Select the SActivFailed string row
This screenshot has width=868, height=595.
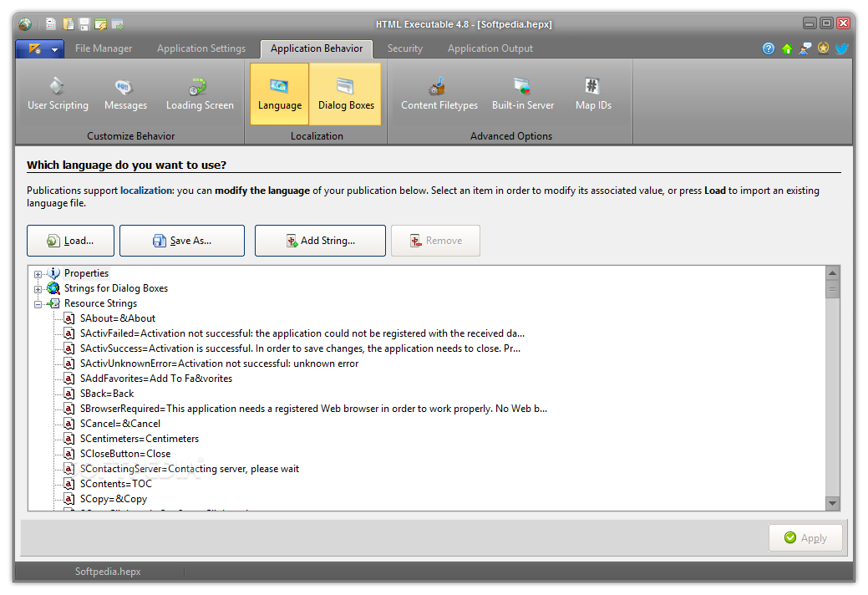[302, 333]
